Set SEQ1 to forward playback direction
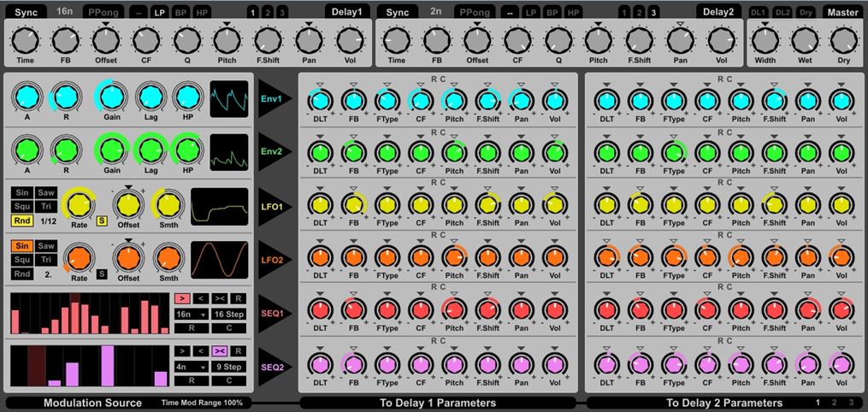Image resolution: width=868 pixels, height=412 pixels. click(181, 298)
